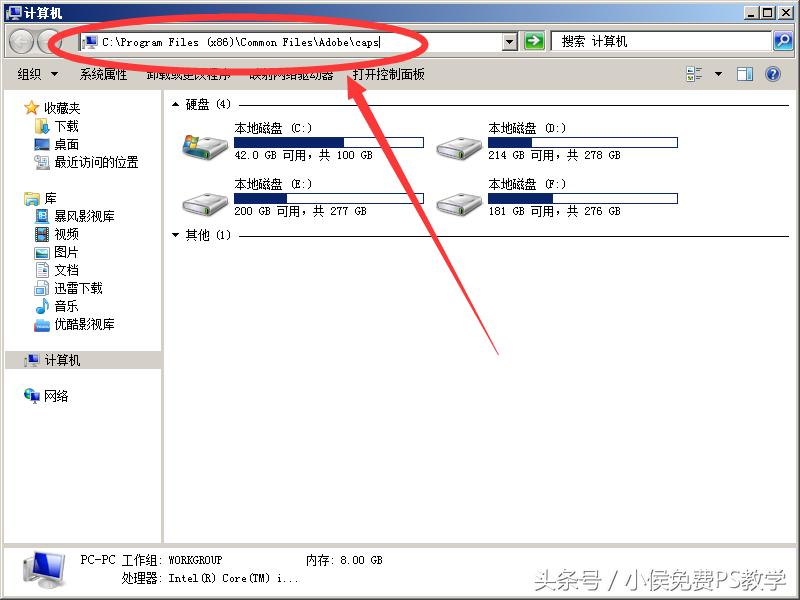Click 卸载或更改程序 on the toolbar
Viewport: 800px width, 600px height.
tap(189, 72)
